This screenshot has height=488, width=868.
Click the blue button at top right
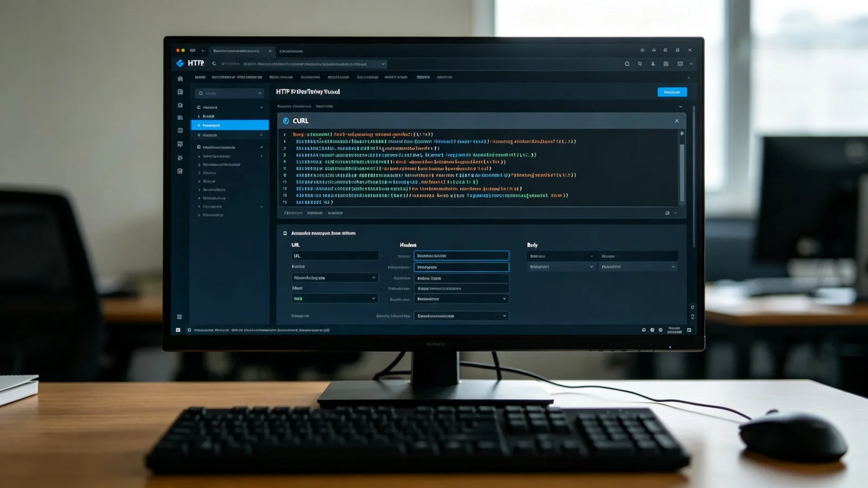point(672,92)
